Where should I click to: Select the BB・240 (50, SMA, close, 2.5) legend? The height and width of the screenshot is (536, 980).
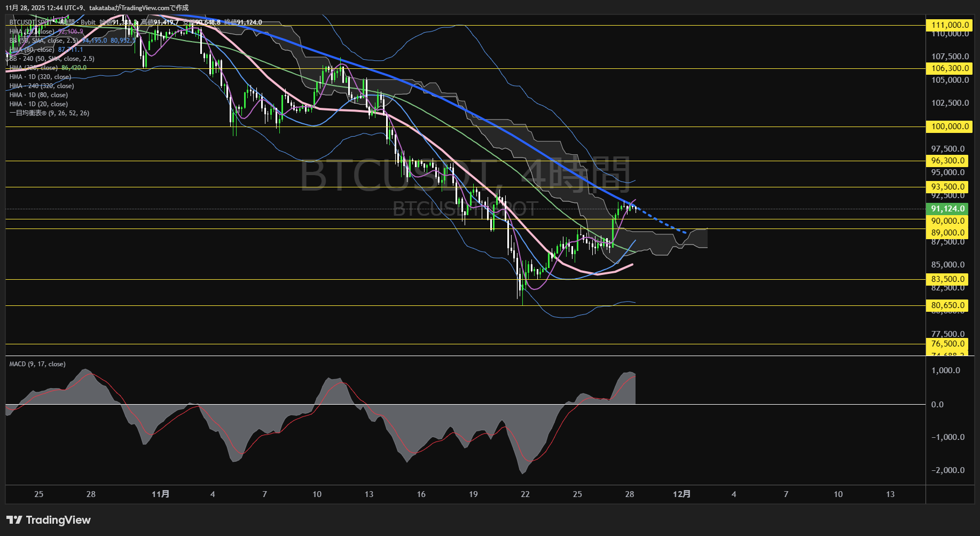click(51, 59)
